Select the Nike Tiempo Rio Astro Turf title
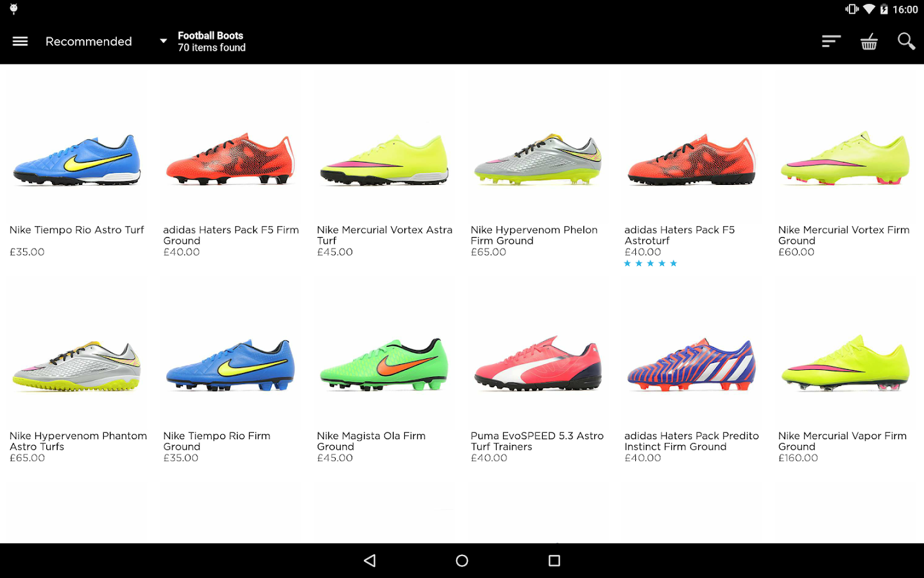This screenshot has width=924, height=578. [76, 230]
